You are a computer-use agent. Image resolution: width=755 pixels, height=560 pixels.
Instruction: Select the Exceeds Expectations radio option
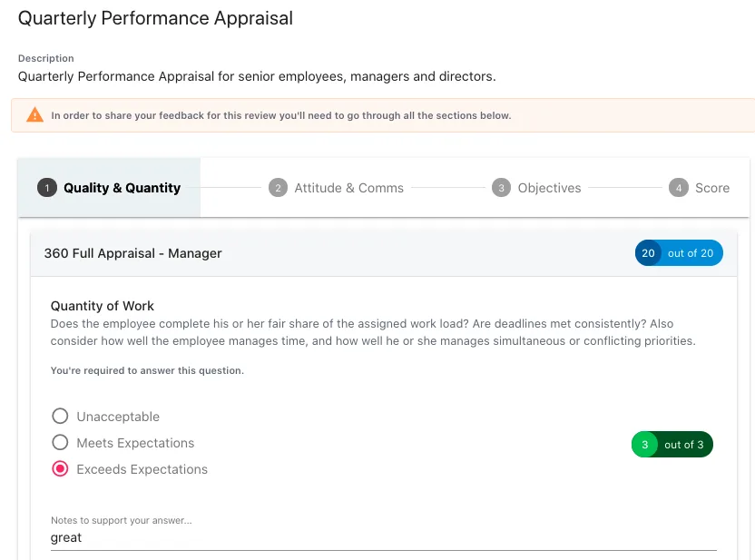point(60,468)
